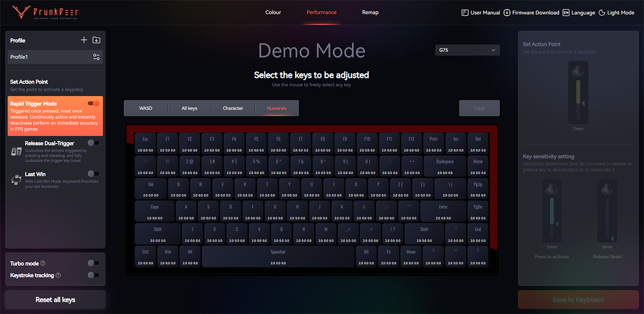The image size is (644, 314).
Task: Open the Language selector
Action: point(578,13)
